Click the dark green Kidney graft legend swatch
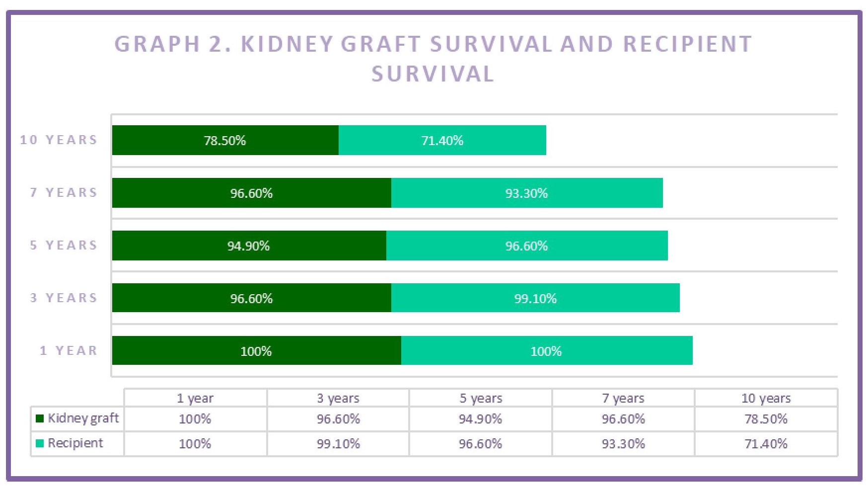This screenshot has width=868, height=499. point(40,418)
